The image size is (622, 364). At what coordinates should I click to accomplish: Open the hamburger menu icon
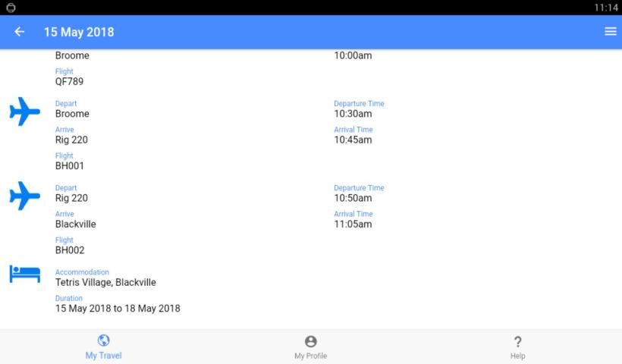tap(610, 32)
